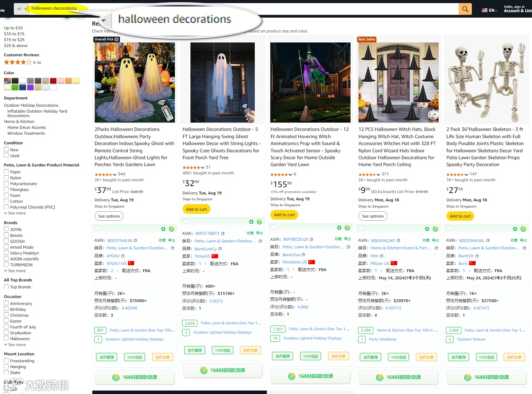The image size is (532, 394).
Task: Copy brand Band:Zua with copy icon
Action: click(303, 255)
